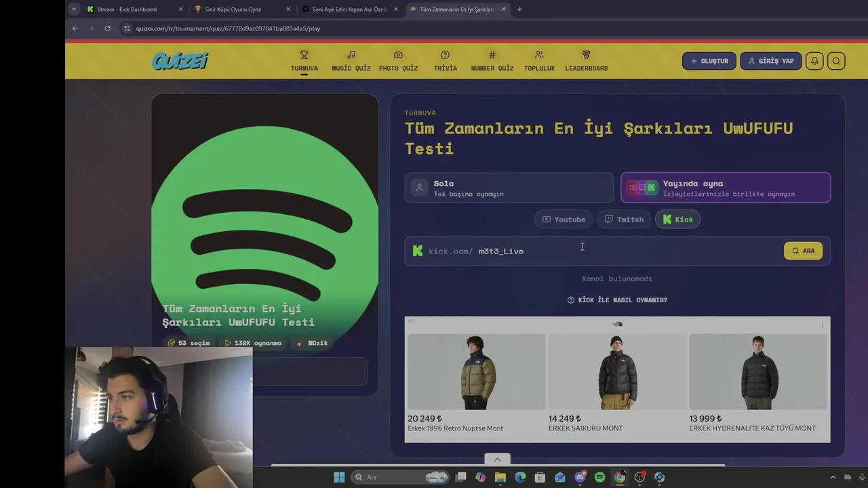The height and width of the screenshot is (488, 868).
Task: Open the ad options three-dot menu
Action: 823,324
